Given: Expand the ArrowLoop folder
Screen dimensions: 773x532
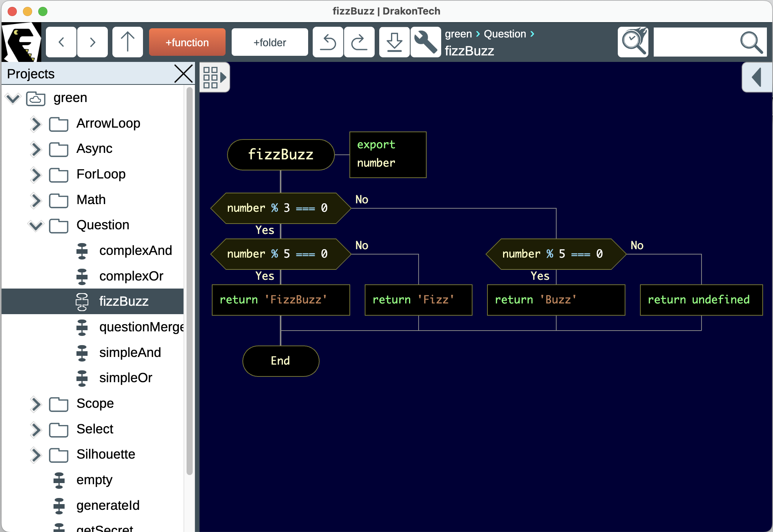Looking at the screenshot, I should click(36, 124).
